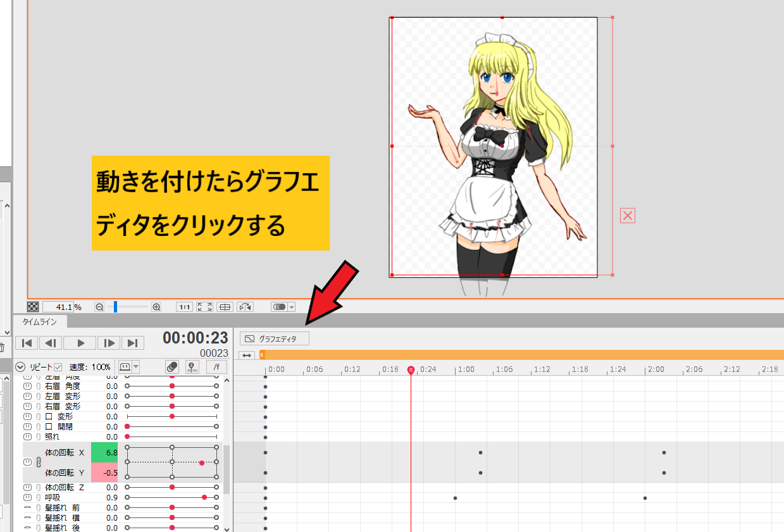
Task: Click the /f frame display icon
Action: [216, 367]
